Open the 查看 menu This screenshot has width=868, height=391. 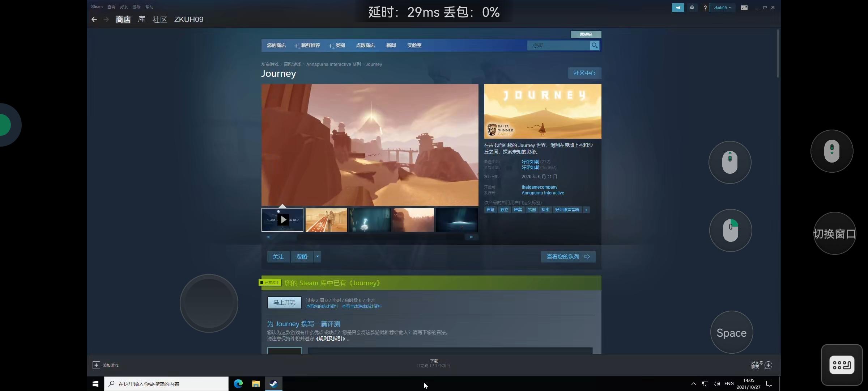[111, 7]
